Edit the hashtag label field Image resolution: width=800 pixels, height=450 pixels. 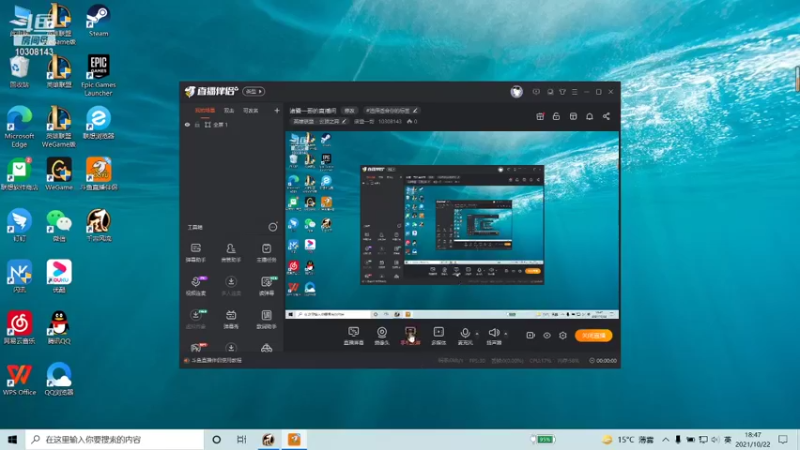click(391, 111)
